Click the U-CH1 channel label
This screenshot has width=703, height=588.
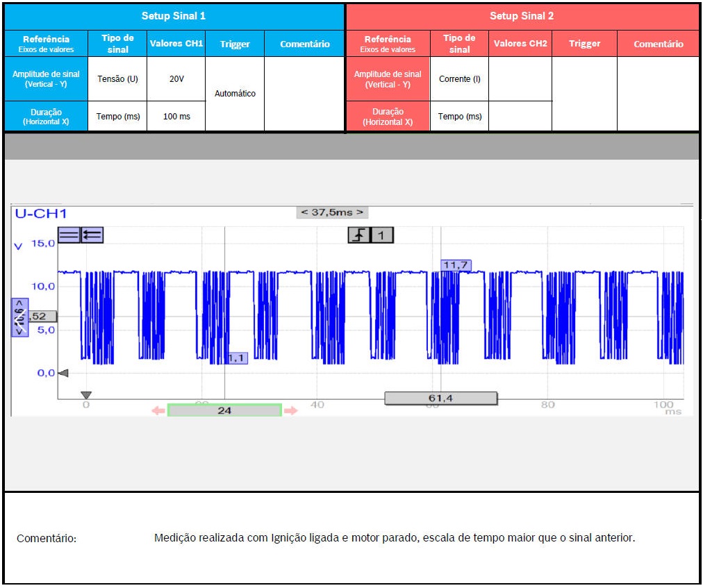(40, 214)
